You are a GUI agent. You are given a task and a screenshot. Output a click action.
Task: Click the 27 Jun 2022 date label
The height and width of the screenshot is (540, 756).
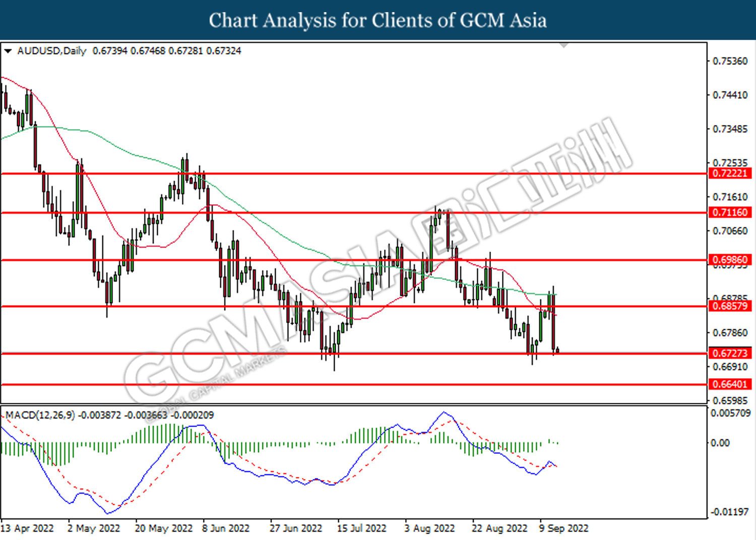click(x=296, y=528)
